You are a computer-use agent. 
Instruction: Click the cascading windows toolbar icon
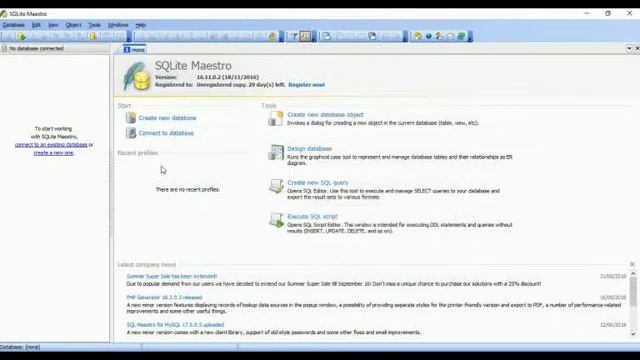[326, 37]
